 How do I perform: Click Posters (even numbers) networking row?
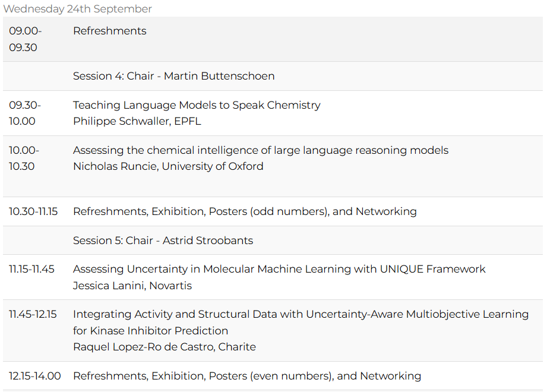pos(247,376)
